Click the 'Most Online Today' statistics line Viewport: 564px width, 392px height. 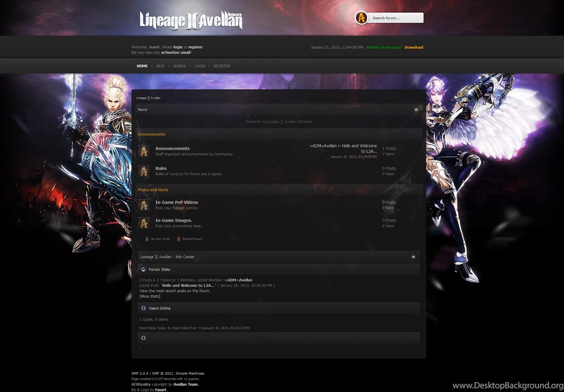coord(194,328)
